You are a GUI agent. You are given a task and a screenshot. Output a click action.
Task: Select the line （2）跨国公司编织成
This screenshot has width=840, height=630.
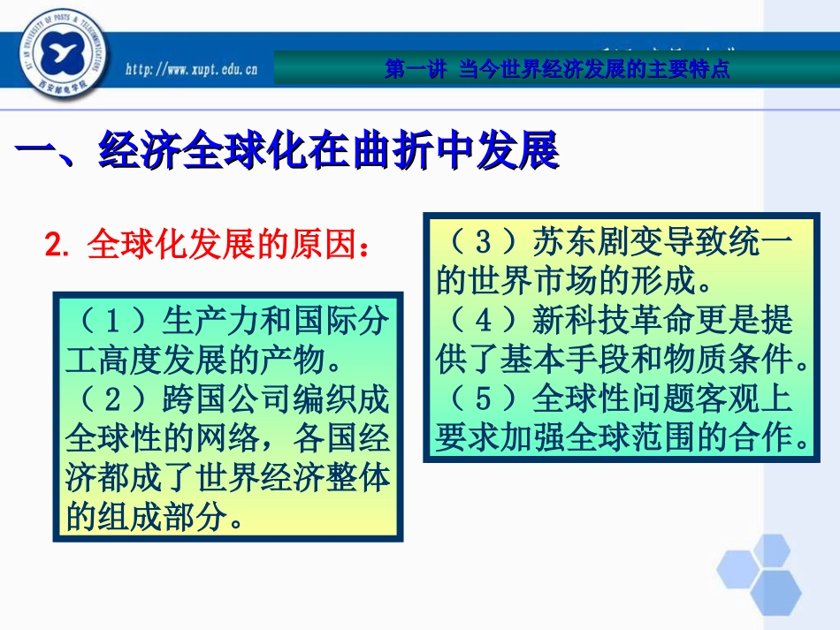pos(231,399)
